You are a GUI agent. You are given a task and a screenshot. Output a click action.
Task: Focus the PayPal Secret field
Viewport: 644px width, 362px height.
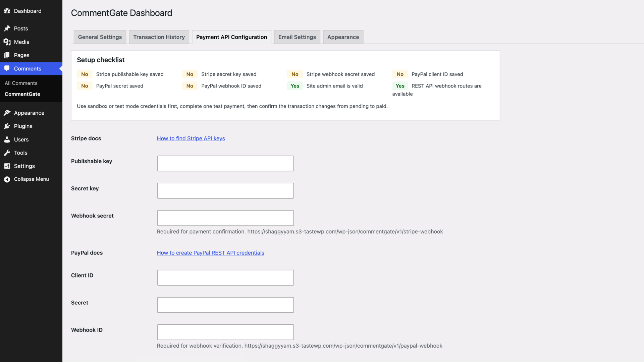[x=225, y=305]
